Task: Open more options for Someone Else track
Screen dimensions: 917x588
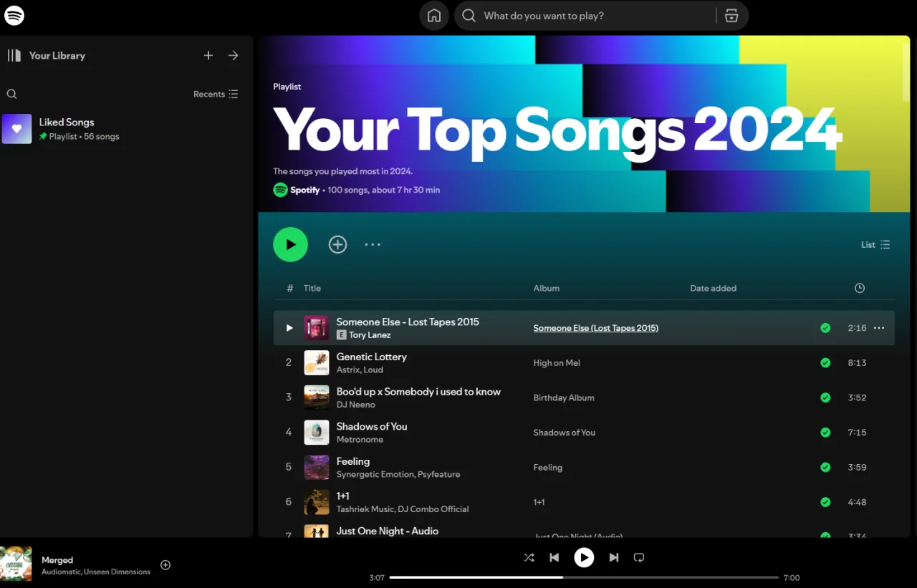Action: [x=879, y=328]
